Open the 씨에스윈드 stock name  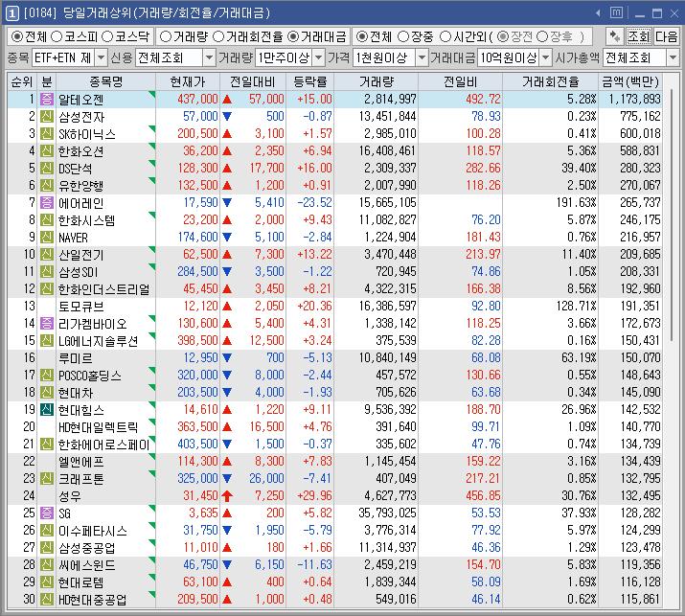click(x=86, y=565)
